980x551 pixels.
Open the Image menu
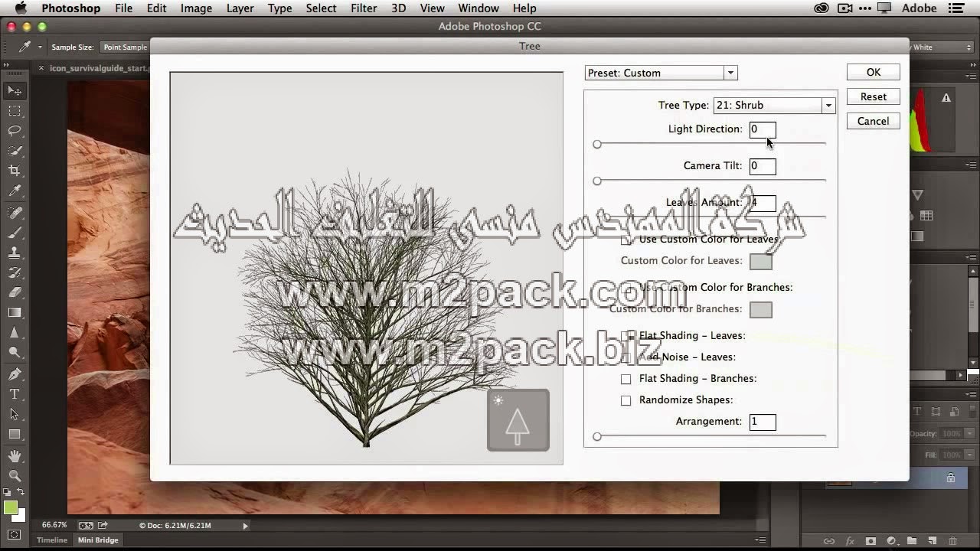(196, 8)
